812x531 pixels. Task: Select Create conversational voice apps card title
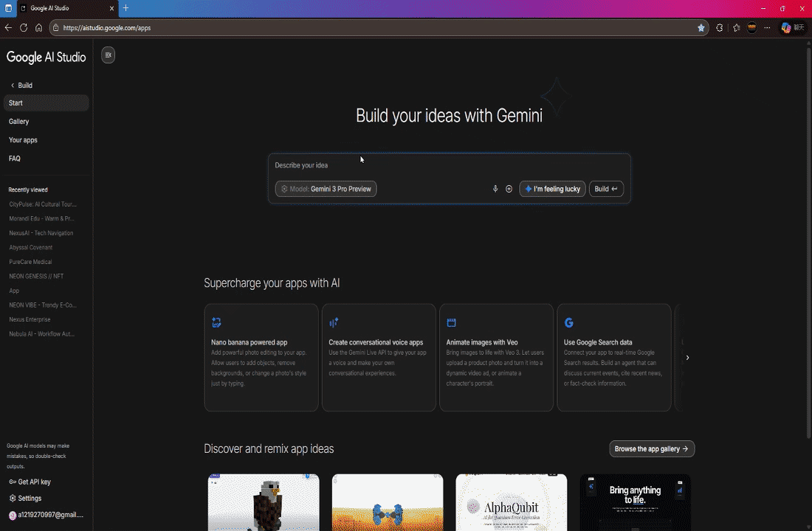click(x=376, y=343)
